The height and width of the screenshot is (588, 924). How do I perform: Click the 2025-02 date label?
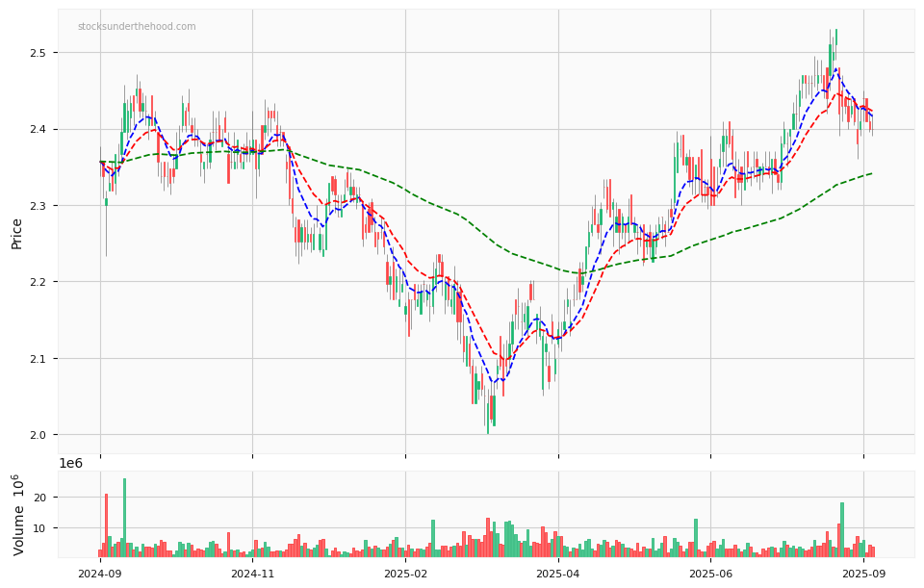pyautogui.click(x=405, y=573)
